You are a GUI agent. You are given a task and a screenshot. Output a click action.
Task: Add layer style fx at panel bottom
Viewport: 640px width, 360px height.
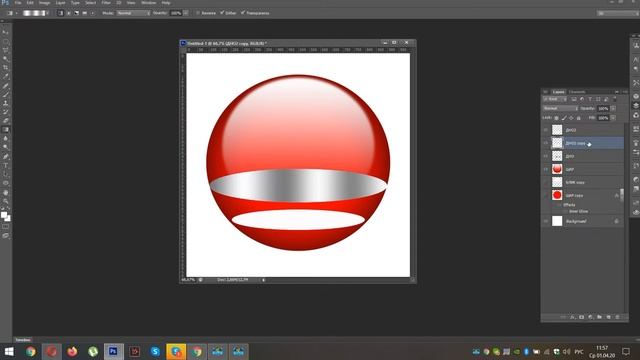coord(573,317)
